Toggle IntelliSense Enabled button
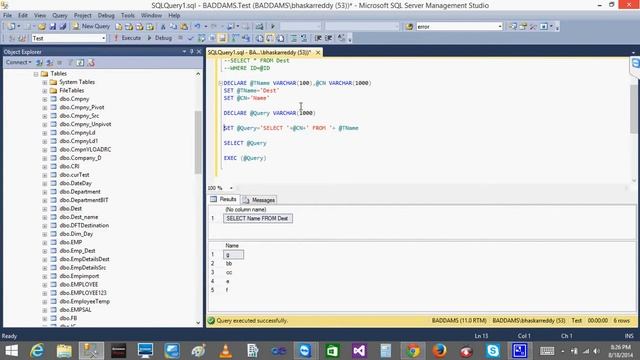 [222, 38]
